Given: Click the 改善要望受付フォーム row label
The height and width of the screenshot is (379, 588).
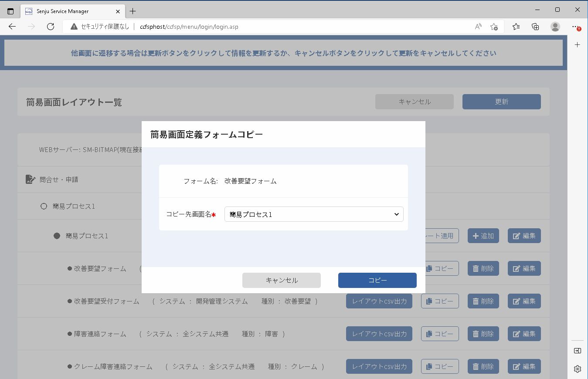Looking at the screenshot, I should 106,301.
